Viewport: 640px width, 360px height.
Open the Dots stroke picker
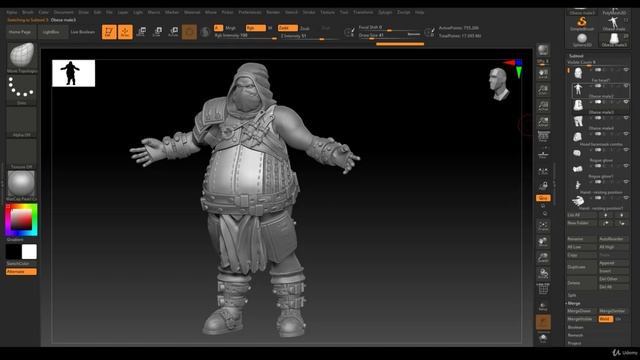(x=22, y=89)
